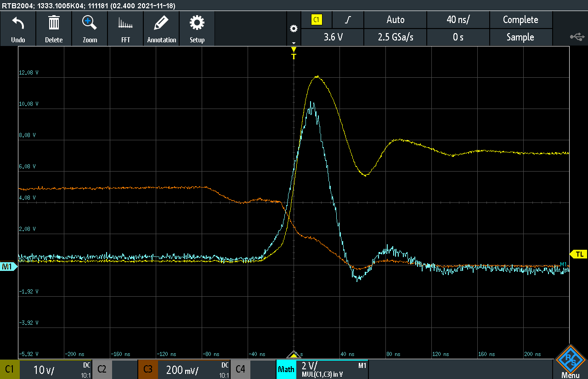Activate the Zoom magnifier tool
Screen dimensions: 588x379
(90, 23)
